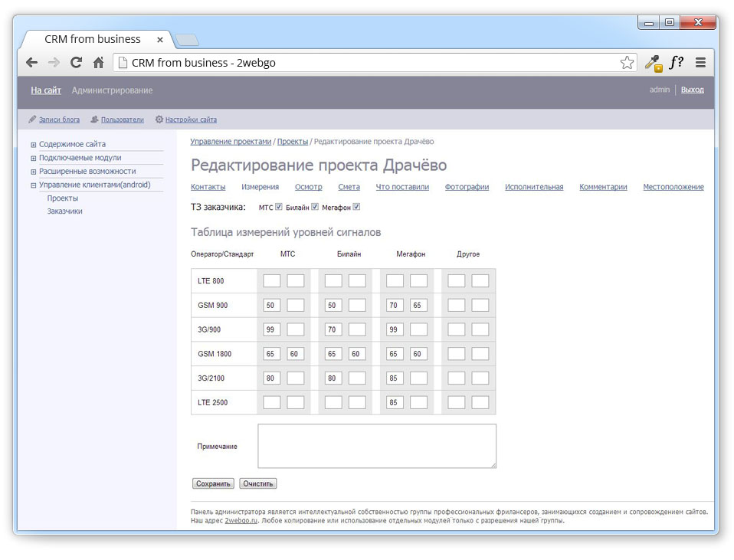Collapse Управление клиентами(android) node

[x=33, y=185]
